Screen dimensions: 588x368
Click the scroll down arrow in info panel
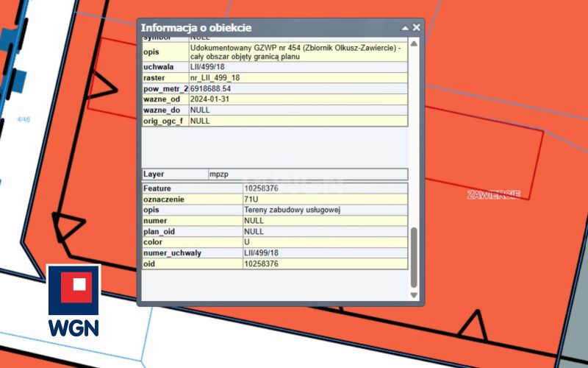(x=414, y=295)
